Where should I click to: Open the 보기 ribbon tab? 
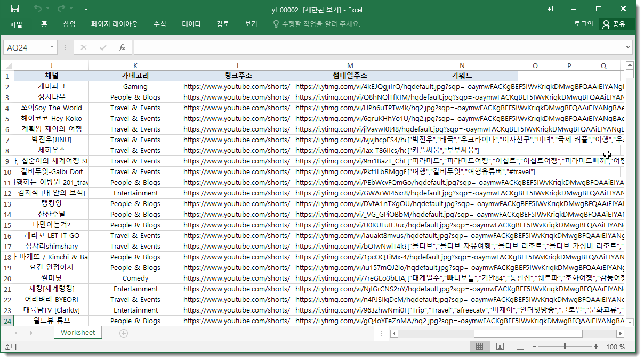click(x=251, y=24)
